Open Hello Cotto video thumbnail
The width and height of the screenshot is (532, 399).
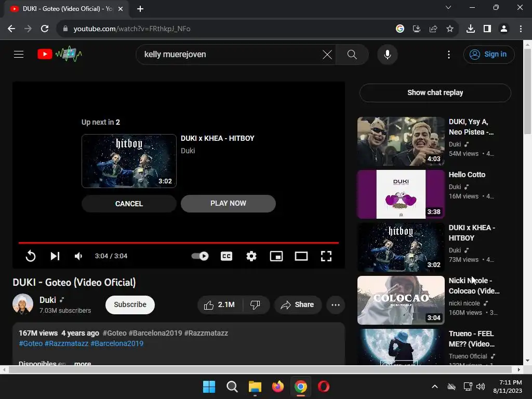tap(401, 194)
